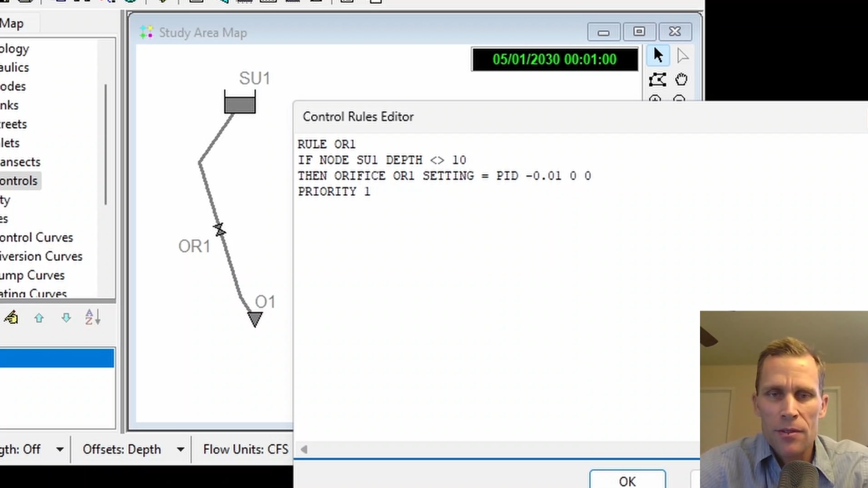Sort items alphabetically with the A-Z icon
Image resolution: width=868 pixels, height=488 pixels.
coord(92,317)
